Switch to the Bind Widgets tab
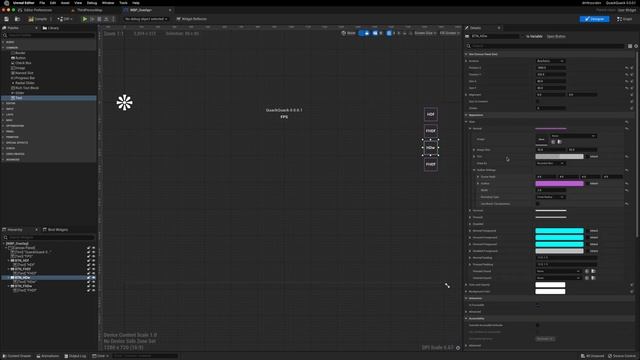640x360 pixels. click(56, 230)
